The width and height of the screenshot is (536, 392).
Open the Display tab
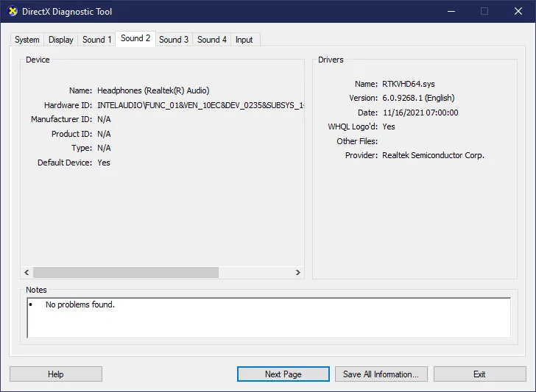[x=61, y=40]
